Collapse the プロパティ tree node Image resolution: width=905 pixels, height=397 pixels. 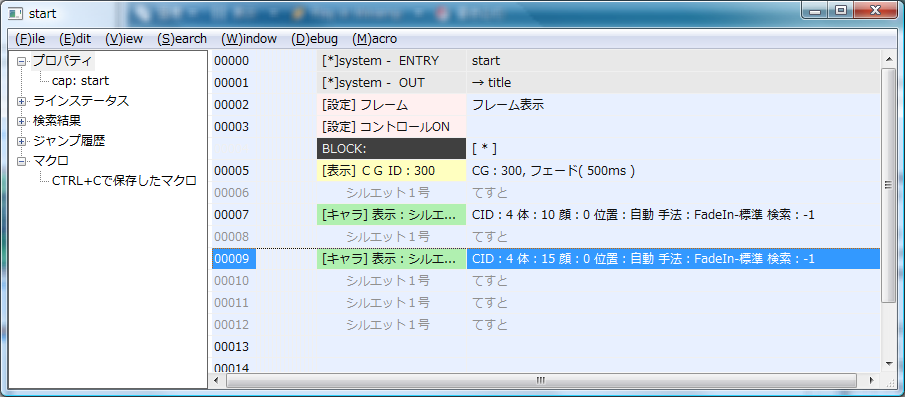[22, 61]
